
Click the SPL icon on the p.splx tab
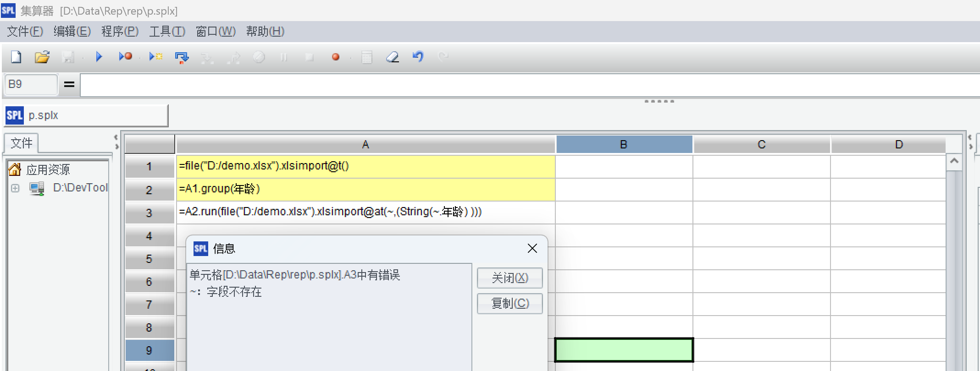14,115
